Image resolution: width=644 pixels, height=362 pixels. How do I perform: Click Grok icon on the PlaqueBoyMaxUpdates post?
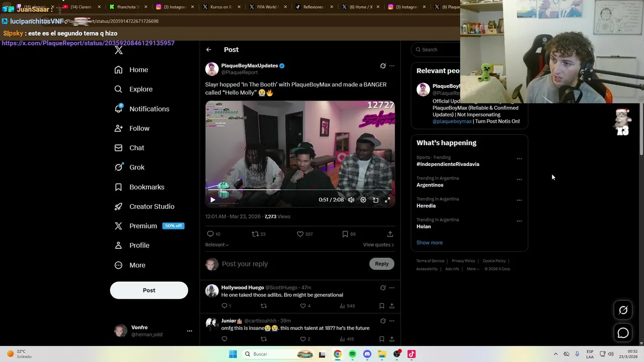click(x=383, y=66)
